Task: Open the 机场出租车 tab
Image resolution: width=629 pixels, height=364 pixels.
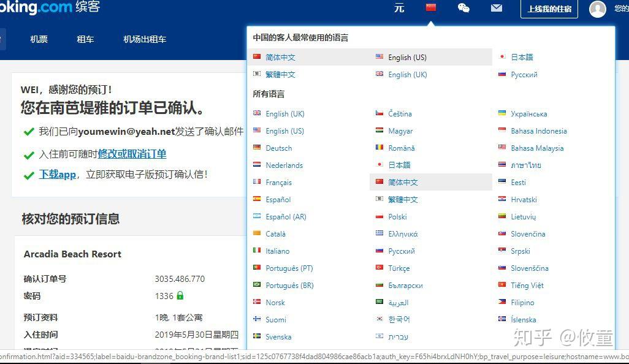Action: [145, 39]
